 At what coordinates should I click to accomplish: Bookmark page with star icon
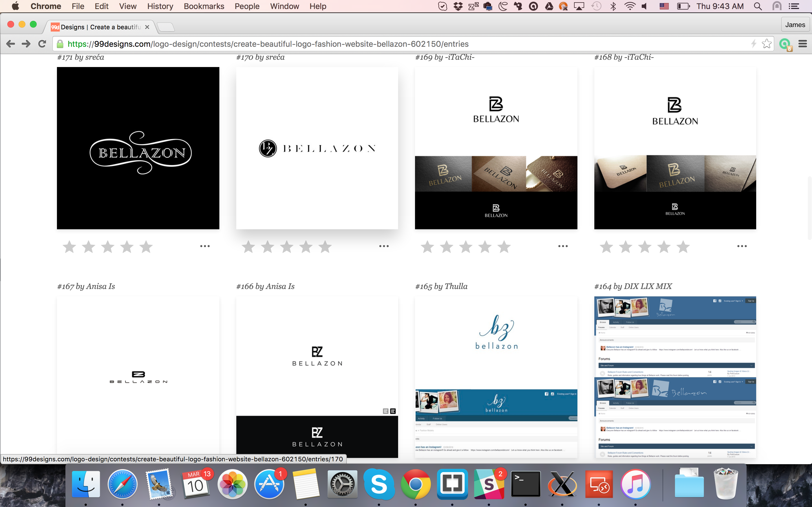pos(766,44)
